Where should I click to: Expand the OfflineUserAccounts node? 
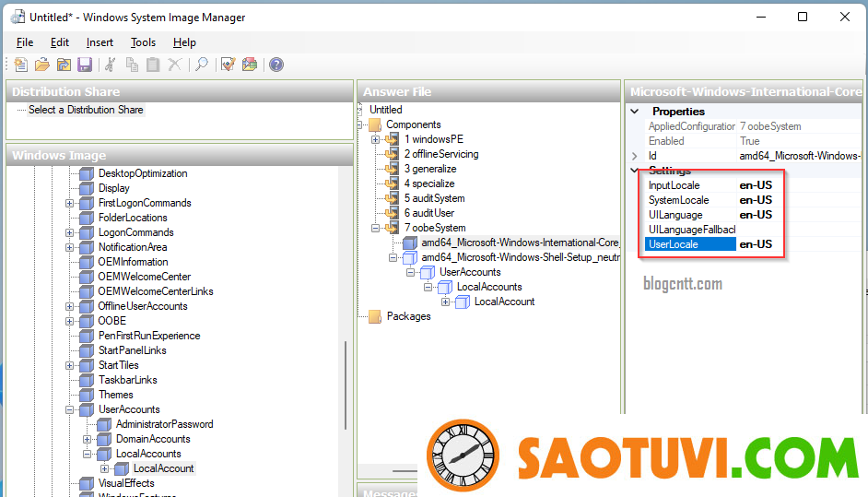[70, 306]
